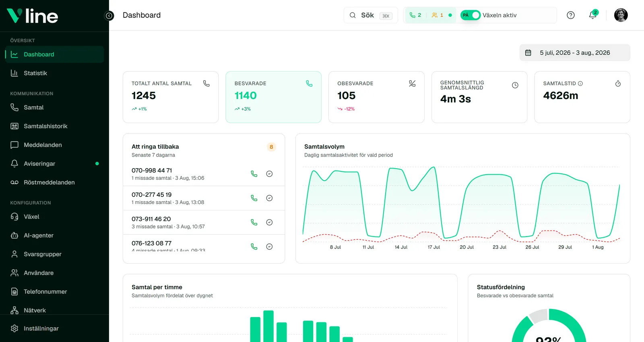The height and width of the screenshot is (342, 644).
Task: Toggle the Växeln aktiv switch
Action: click(x=470, y=15)
